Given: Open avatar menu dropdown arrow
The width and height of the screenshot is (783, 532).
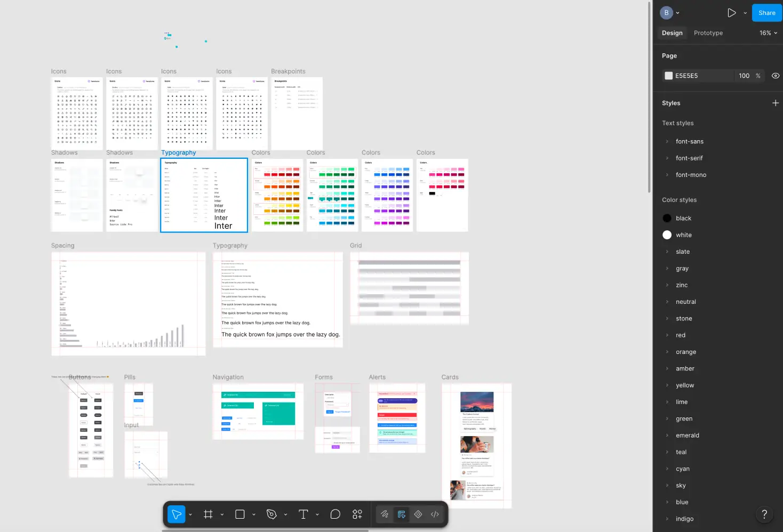Looking at the screenshot, I should pyautogui.click(x=678, y=13).
